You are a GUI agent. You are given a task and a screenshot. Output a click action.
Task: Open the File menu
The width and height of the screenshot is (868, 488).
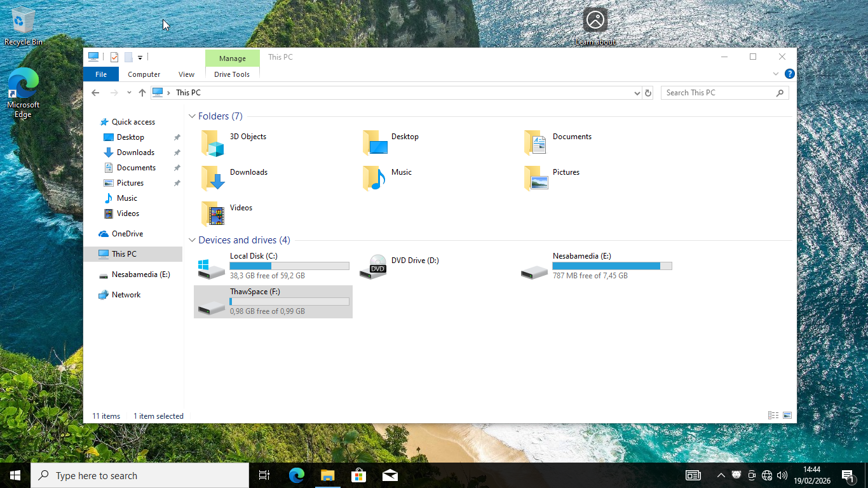pos(101,74)
